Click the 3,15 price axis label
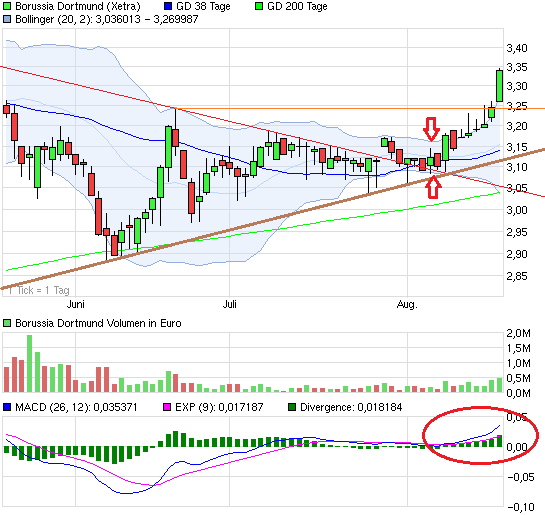 [517, 147]
